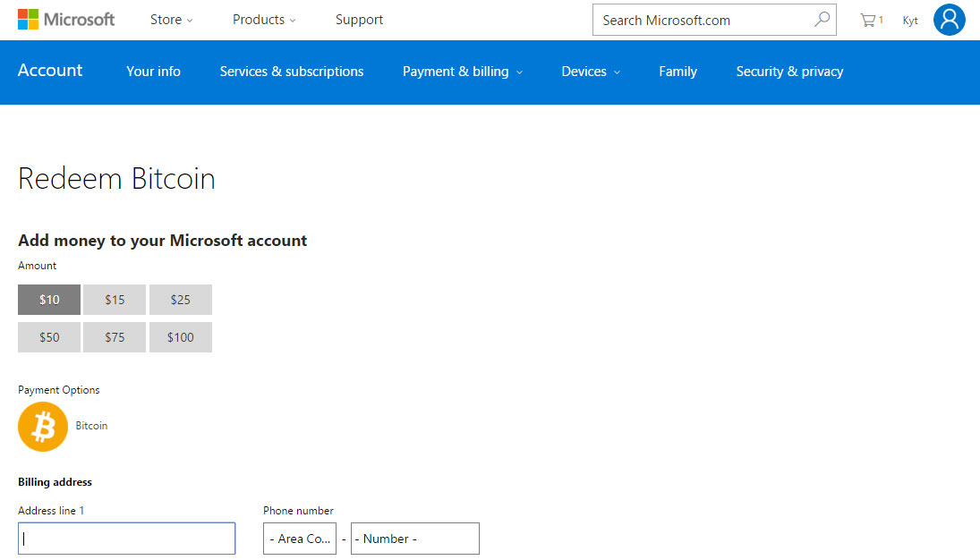Click the Kyt account name
Image resolution: width=980 pixels, height=560 pixels.
[910, 21]
